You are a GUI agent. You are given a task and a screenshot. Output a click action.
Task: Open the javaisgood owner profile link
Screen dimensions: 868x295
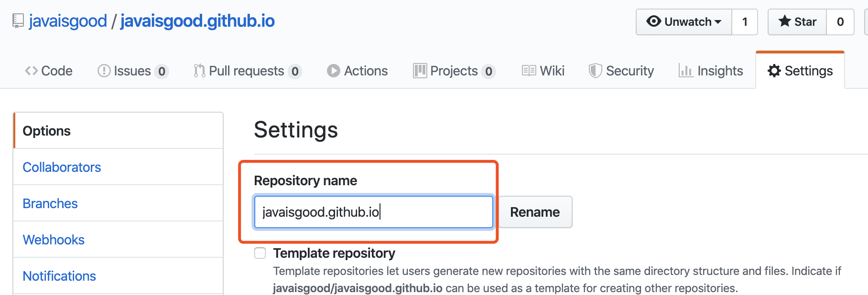point(68,21)
